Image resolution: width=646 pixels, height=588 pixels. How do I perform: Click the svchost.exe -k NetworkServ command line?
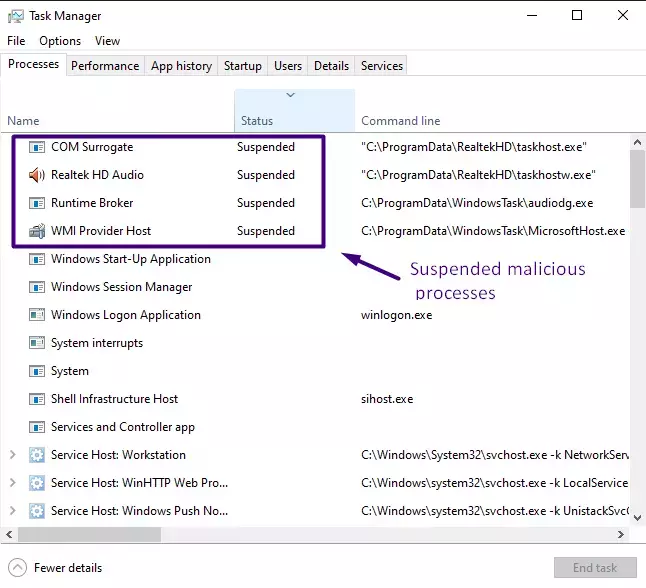pos(495,455)
